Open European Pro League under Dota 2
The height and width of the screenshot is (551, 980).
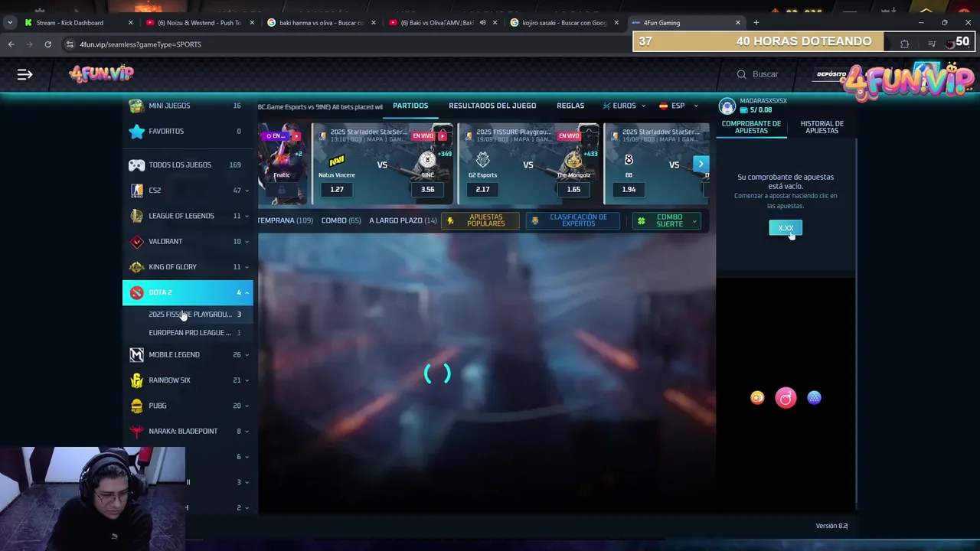click(x=190, y=333)
